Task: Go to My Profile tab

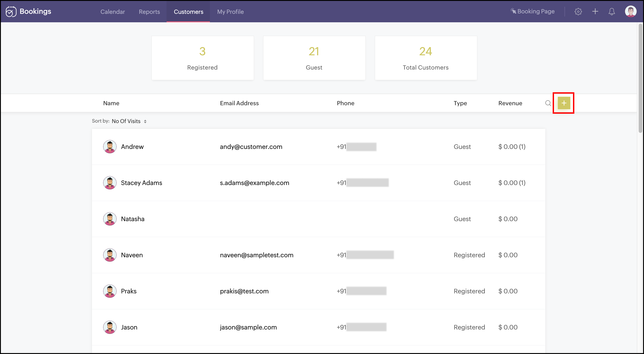Action: tap(230, 12)
